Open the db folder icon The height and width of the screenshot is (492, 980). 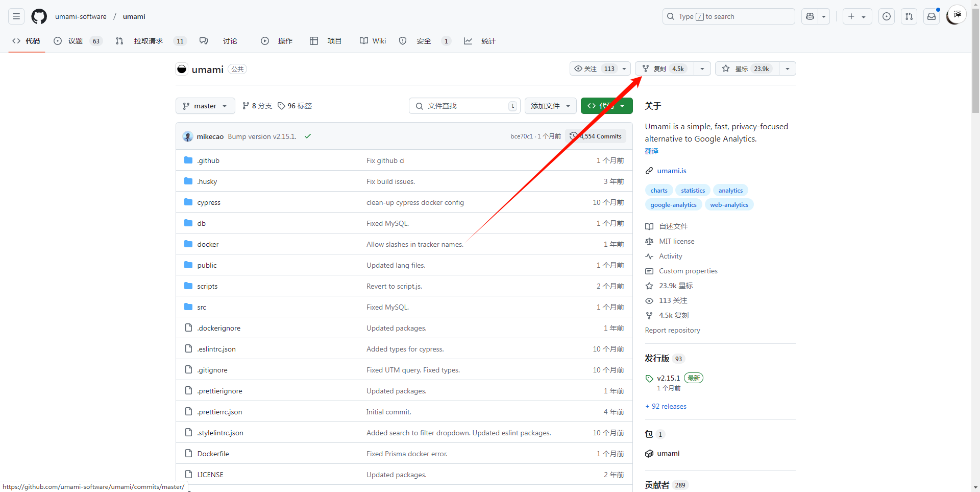pyautogui.click(x=188, y=223)
